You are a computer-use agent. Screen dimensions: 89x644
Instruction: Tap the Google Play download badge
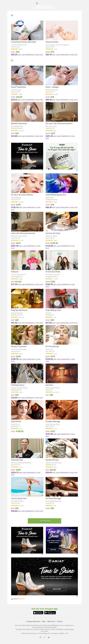[50, 613]
